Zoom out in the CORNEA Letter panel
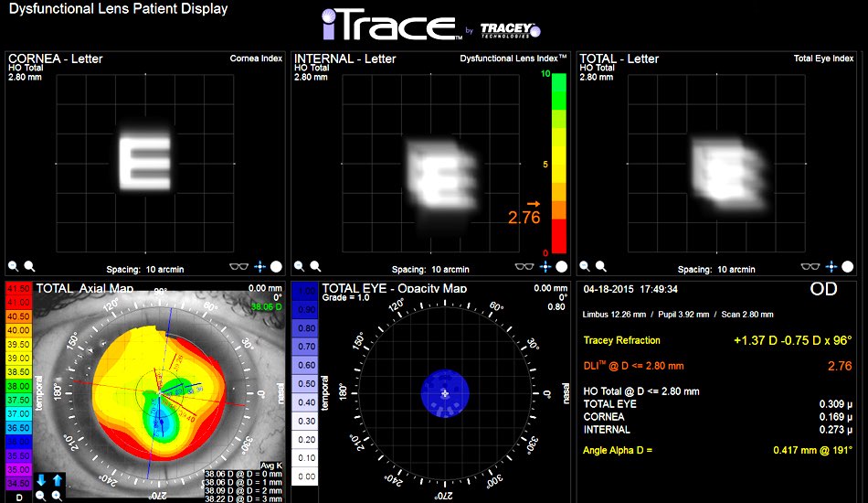 point(13,267)
